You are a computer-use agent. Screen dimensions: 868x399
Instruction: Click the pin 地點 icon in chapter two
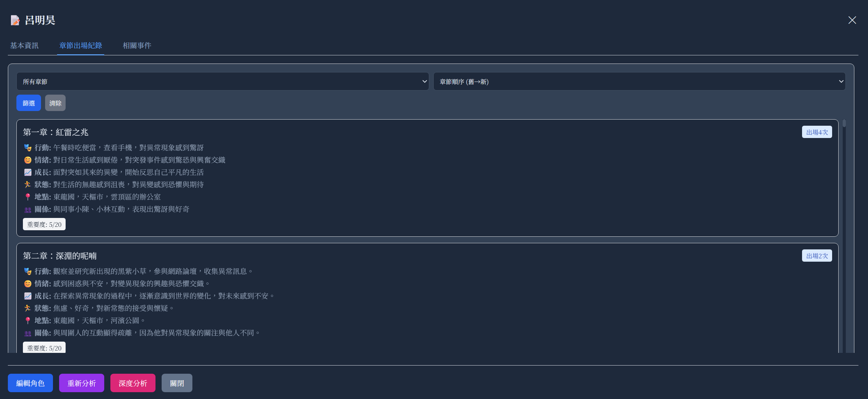(28, 320)
